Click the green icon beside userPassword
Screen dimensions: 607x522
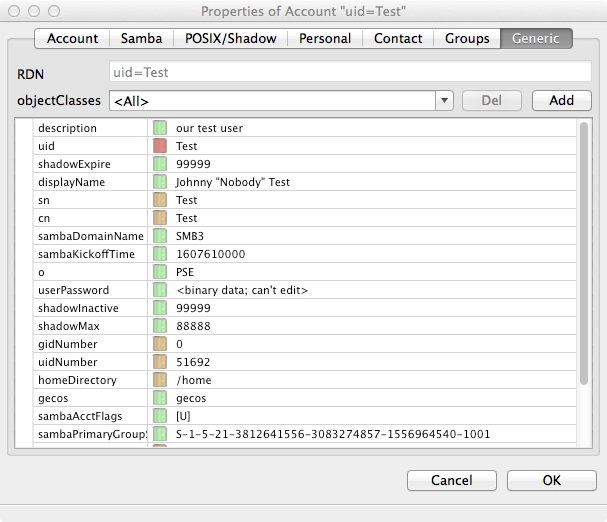pos(160,290)
